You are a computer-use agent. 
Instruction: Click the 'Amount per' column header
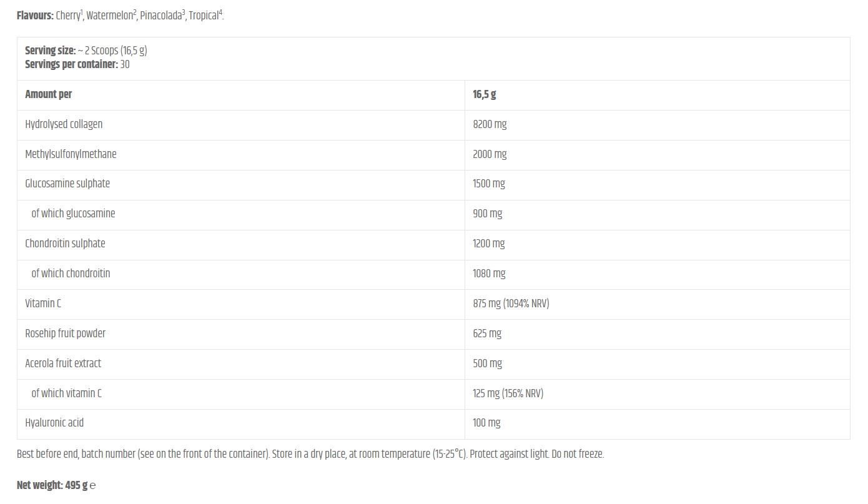point(48,94)
